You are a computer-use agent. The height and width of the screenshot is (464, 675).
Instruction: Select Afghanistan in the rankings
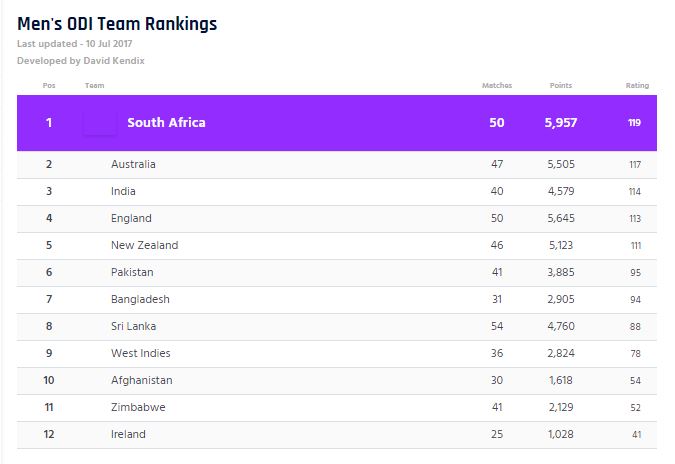pyautogui.click(x=141, y=380)
